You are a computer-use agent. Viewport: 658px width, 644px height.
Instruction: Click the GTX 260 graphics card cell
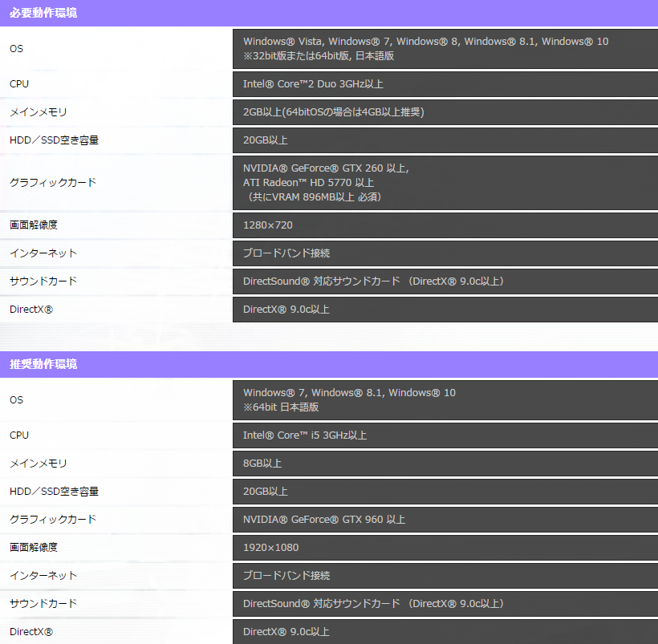tap(445, 183)
